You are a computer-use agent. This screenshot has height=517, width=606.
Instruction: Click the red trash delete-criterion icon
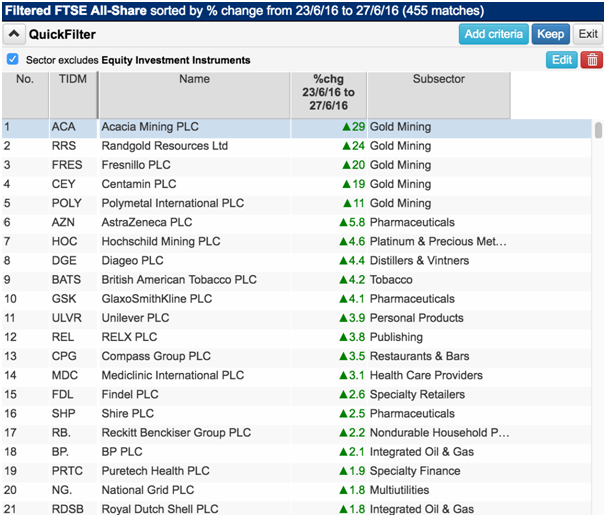[592, 60]
